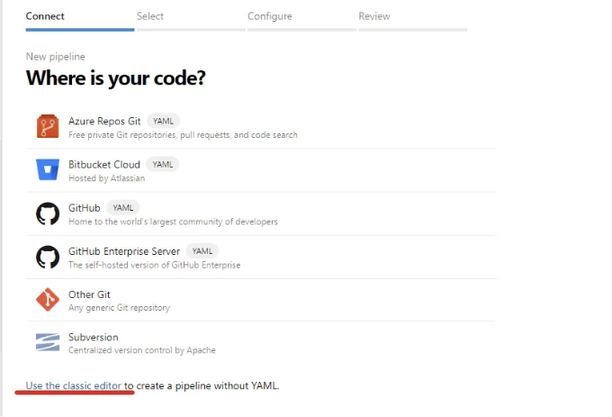Open the 'Use the classic editor' link
Viewport: 612px width, 417px height.
pyautogui.click(x=73, y=386)
